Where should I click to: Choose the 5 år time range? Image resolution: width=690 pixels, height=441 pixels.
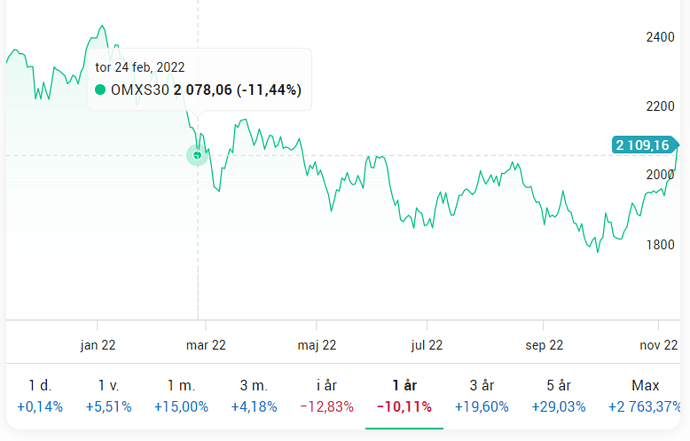pyautogui.click(x=558, y=396)
